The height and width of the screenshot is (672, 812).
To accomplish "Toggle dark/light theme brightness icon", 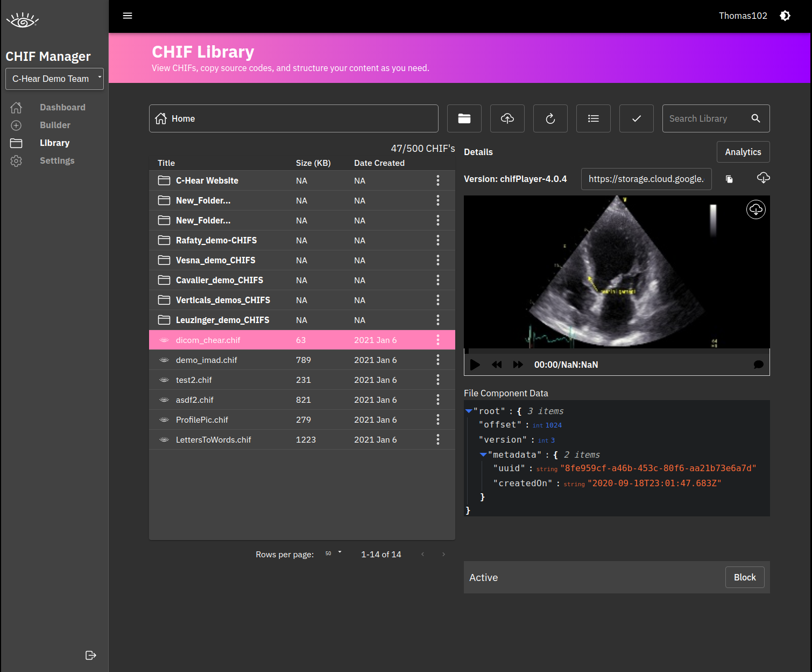I will click(x=785, y=16).
